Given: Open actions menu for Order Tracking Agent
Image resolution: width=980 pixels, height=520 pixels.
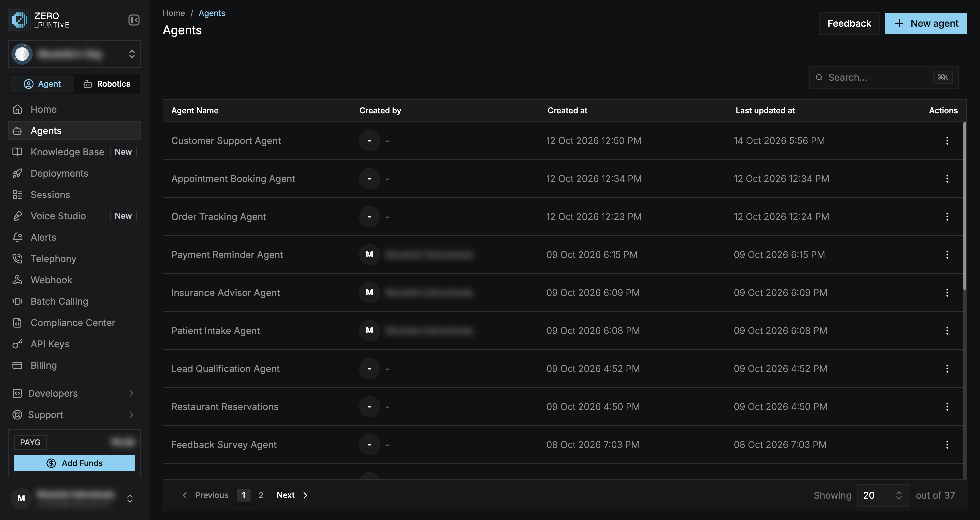Looking at the screenshot, I should (947, 216).
